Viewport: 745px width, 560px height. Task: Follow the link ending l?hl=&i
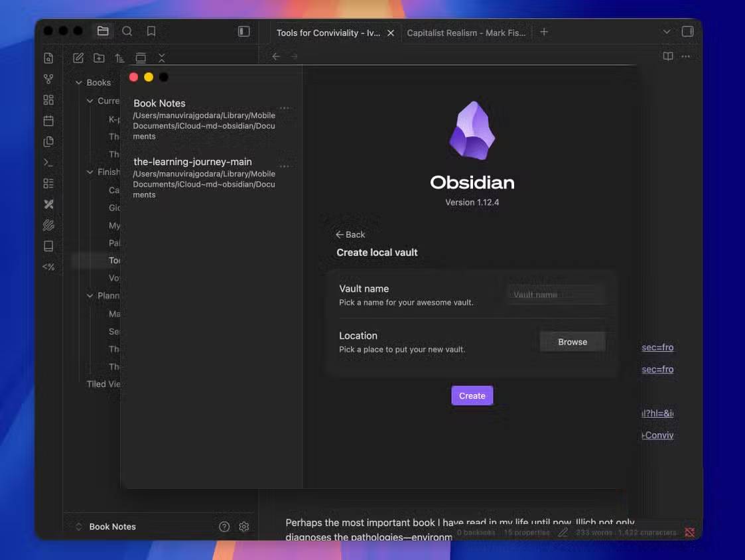pos(657,413)
